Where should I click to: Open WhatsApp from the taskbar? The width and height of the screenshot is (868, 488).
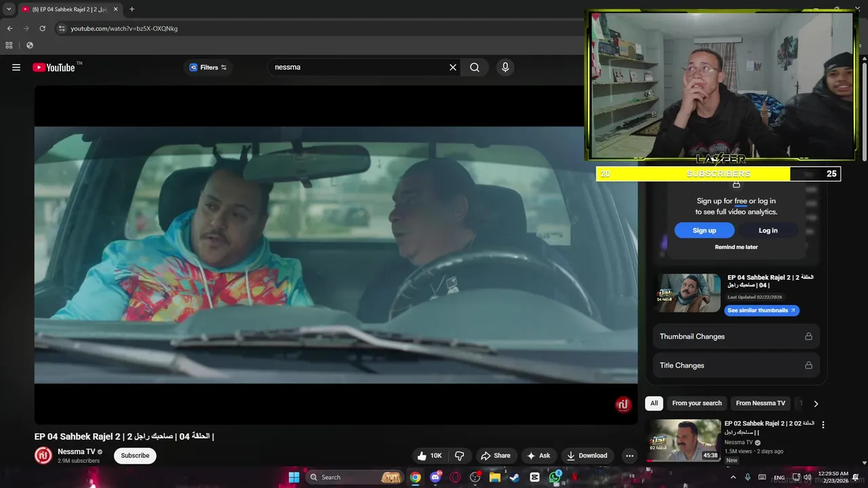tap(555, 477)
